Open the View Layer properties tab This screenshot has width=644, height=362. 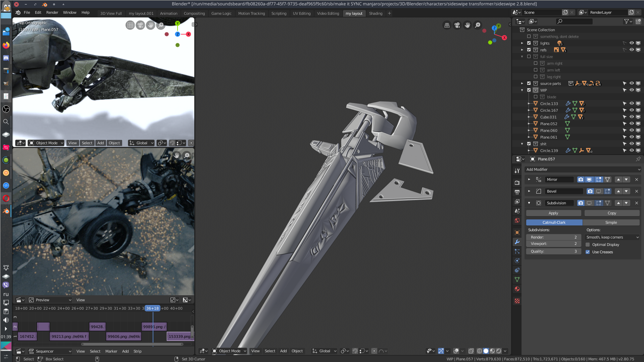(517, 202)
